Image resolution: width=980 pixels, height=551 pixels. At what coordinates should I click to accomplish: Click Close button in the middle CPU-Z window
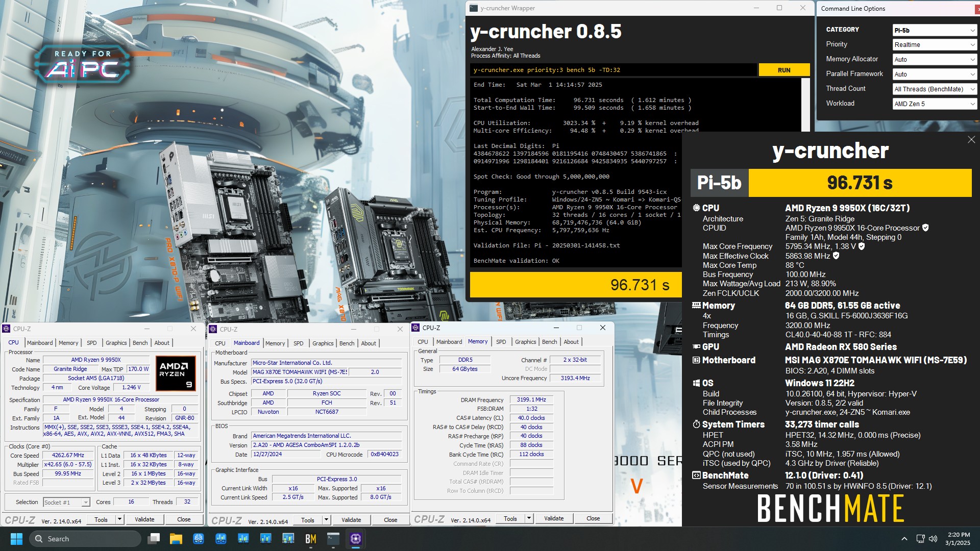(x=390, y=520)
